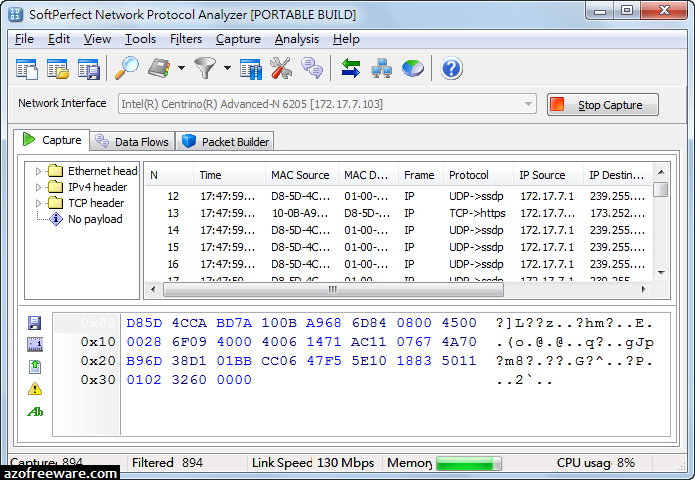
Task: Open the File menu
Action: (x=24, y=39)
